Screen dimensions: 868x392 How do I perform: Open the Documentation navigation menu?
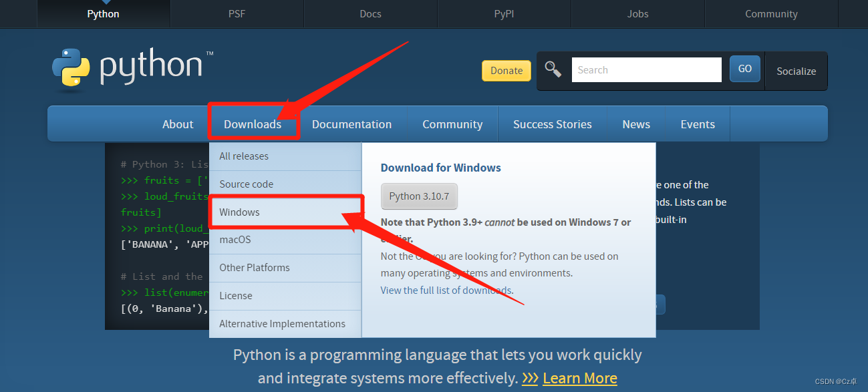tap(351, 124)
